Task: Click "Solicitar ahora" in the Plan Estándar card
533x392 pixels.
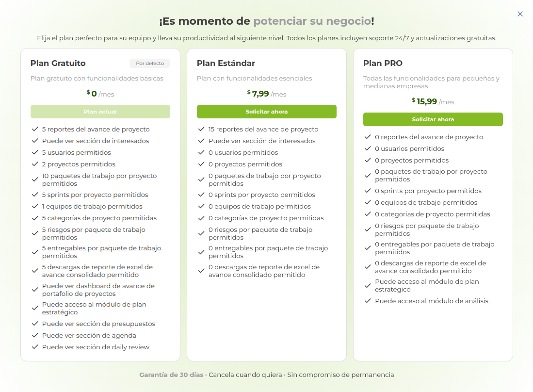Action: click(x=266, y=112)
